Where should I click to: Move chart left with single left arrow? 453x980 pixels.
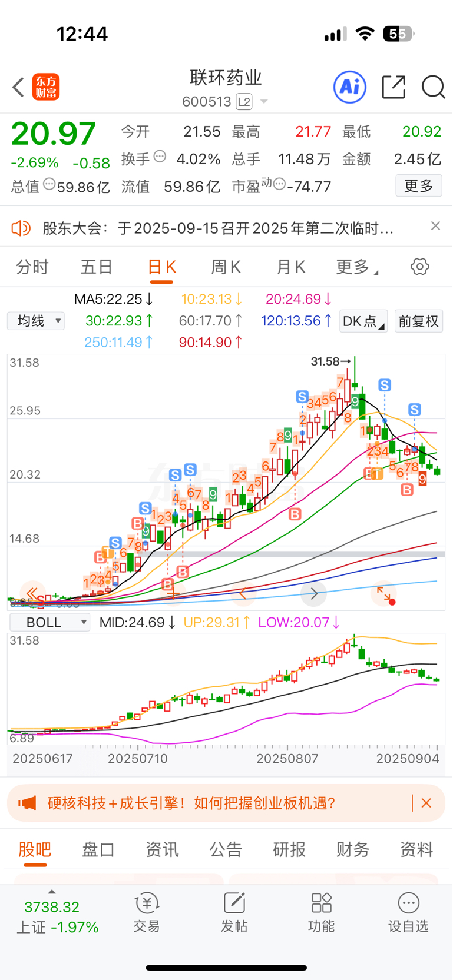(243, 593)
